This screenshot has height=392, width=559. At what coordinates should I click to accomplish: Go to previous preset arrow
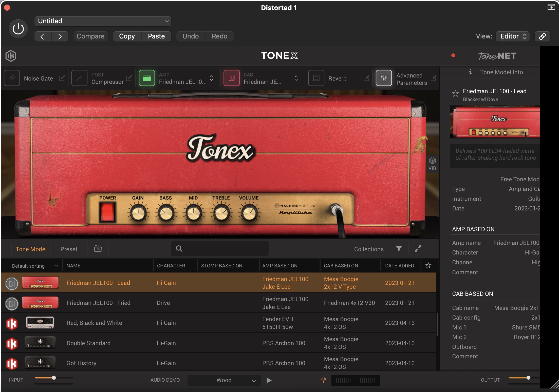pos(43,36)
